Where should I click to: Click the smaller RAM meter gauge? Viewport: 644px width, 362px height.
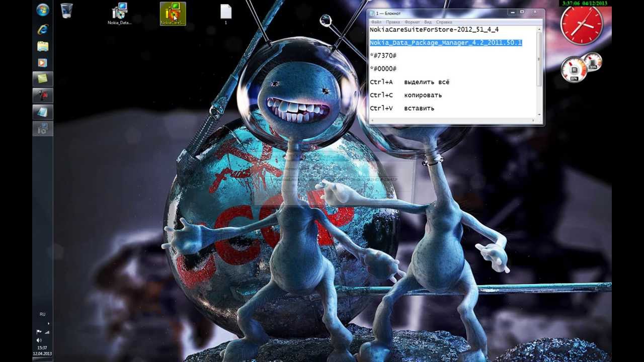pos(593,62)
